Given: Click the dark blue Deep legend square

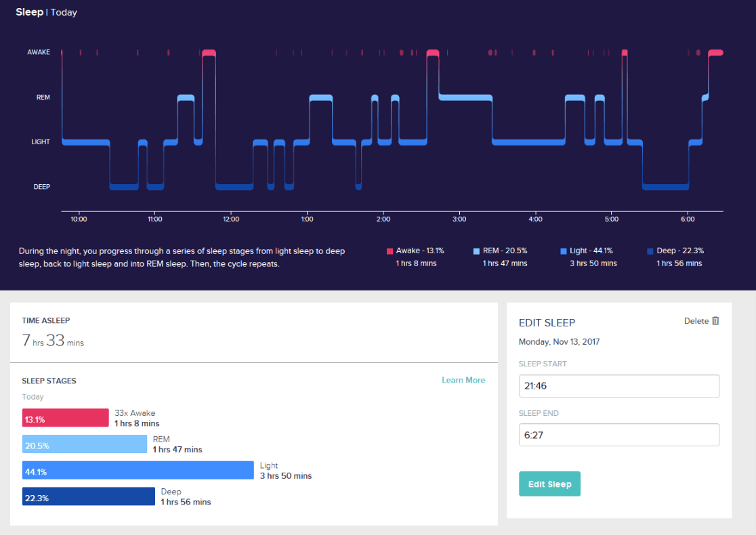Looking at the screenshot, I should point(650,251).
